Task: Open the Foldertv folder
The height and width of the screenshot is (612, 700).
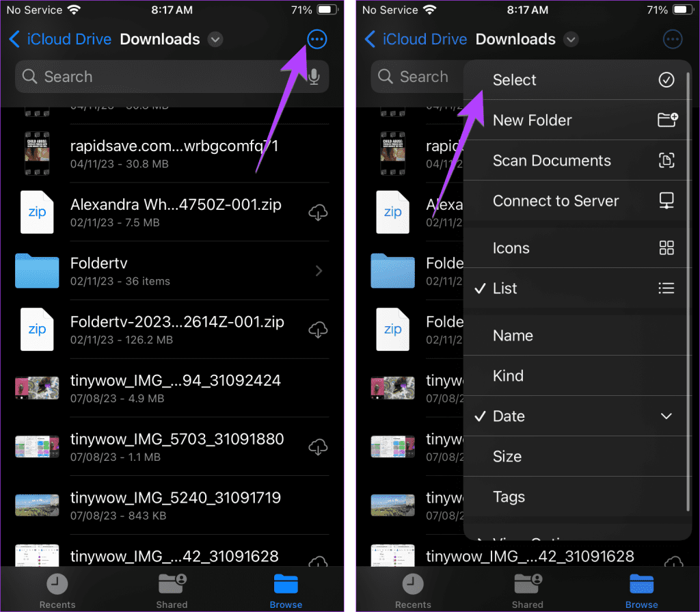Action: [98, 263]
